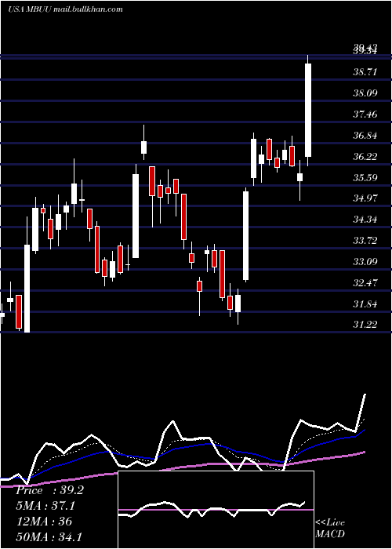Click the 36.84 price axis label

[x=365, y=136]
